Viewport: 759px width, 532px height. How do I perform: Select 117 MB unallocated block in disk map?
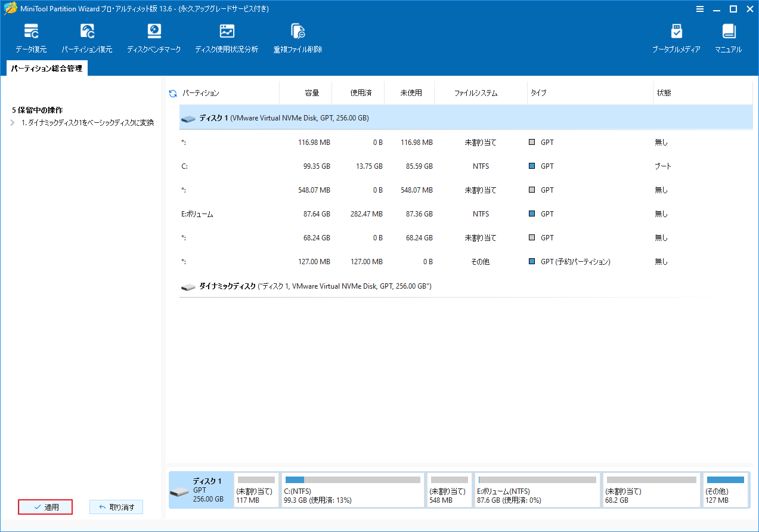coord(256,490)
